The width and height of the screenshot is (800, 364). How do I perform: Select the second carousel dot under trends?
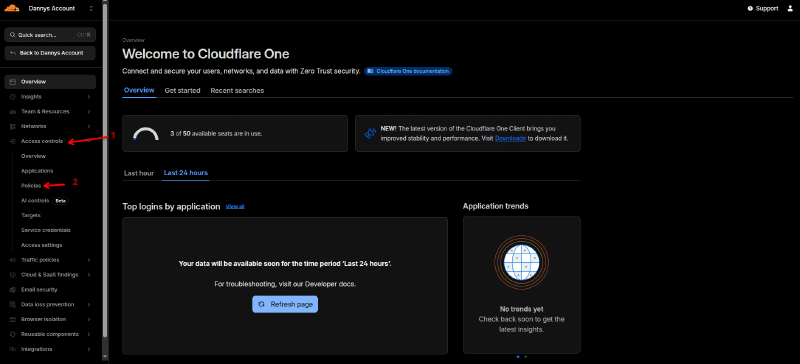point(526,356)
